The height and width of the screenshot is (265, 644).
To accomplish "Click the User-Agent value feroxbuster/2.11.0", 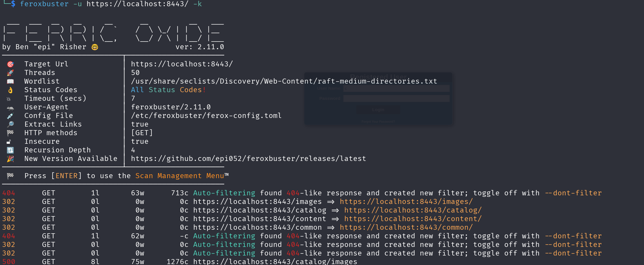I will pos(171,107).
